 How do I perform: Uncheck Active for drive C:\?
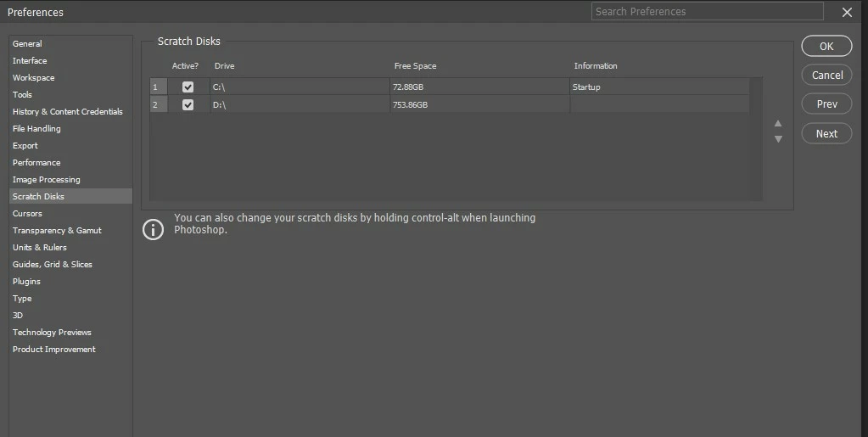[188, 87]
